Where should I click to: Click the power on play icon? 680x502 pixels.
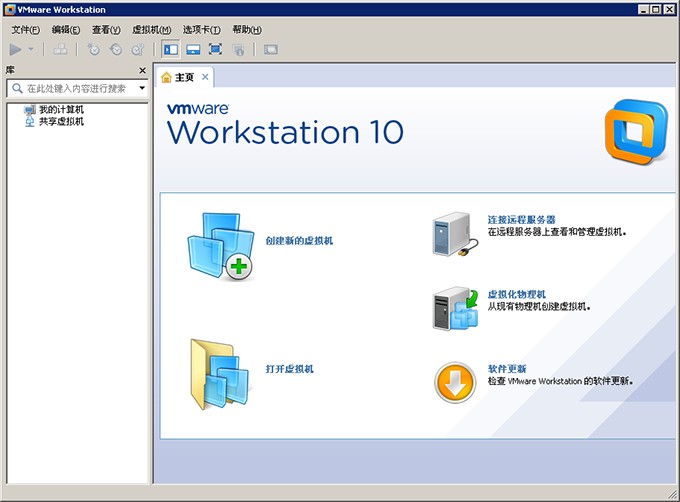coord(15,49)
